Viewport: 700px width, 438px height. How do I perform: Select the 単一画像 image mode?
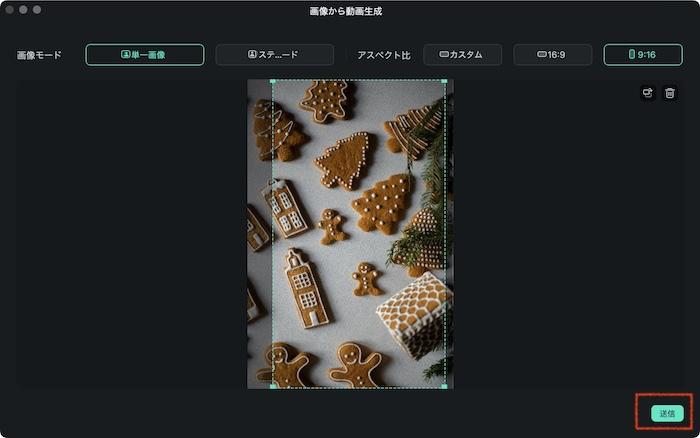(145, 55)
